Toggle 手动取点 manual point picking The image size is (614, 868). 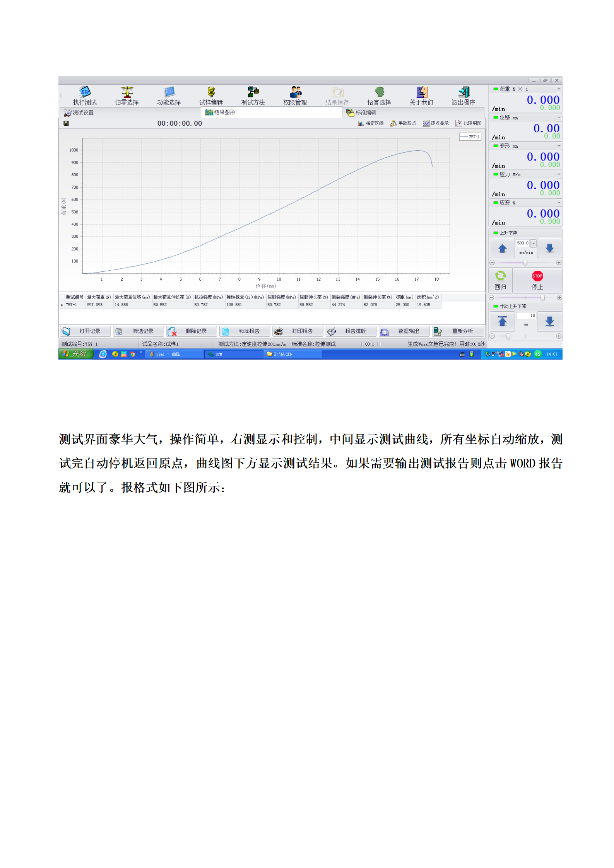[403, 123]
